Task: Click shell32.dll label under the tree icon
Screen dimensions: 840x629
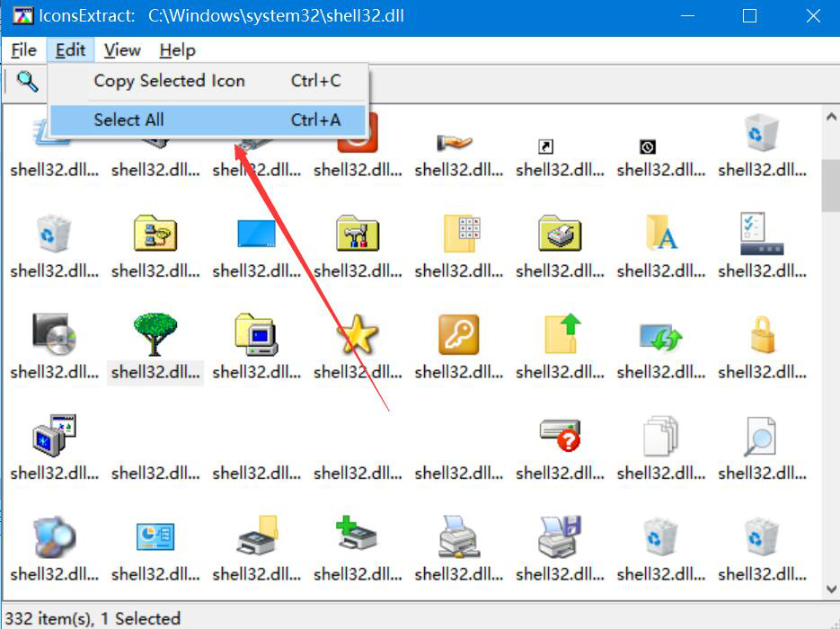Action: (155, 372)
